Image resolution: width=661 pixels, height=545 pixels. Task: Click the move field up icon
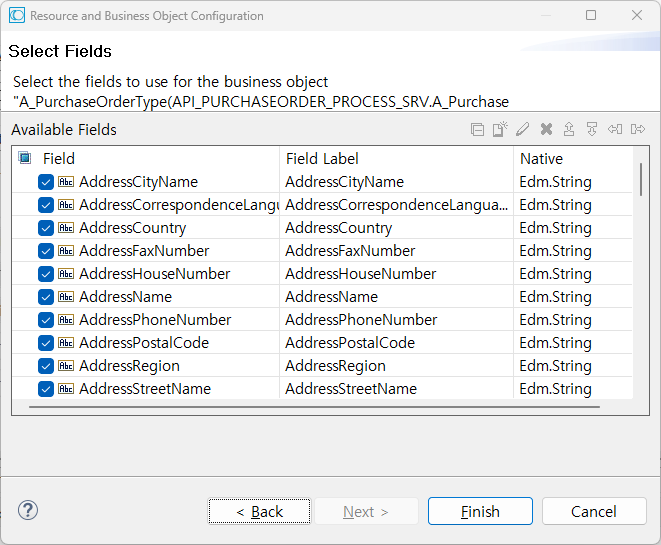coord(569,129)
